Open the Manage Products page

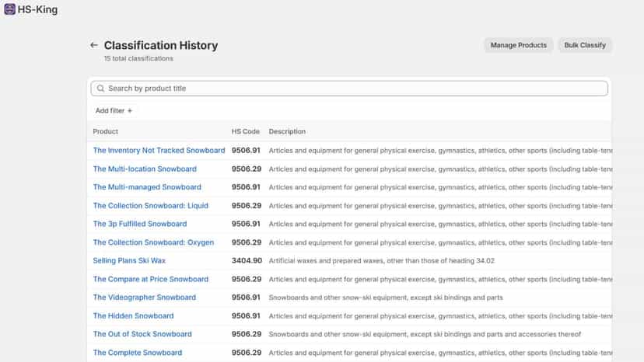pos(518,45)
